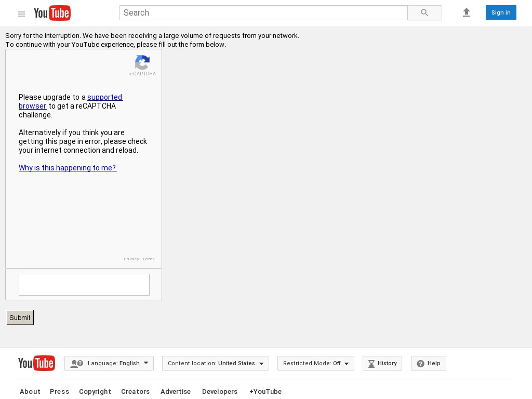This screenshot has height=399, width=532.
Task: Open the reCAPTCHA Privacy link
Action: pyautogui.click(x=131, y=259)
